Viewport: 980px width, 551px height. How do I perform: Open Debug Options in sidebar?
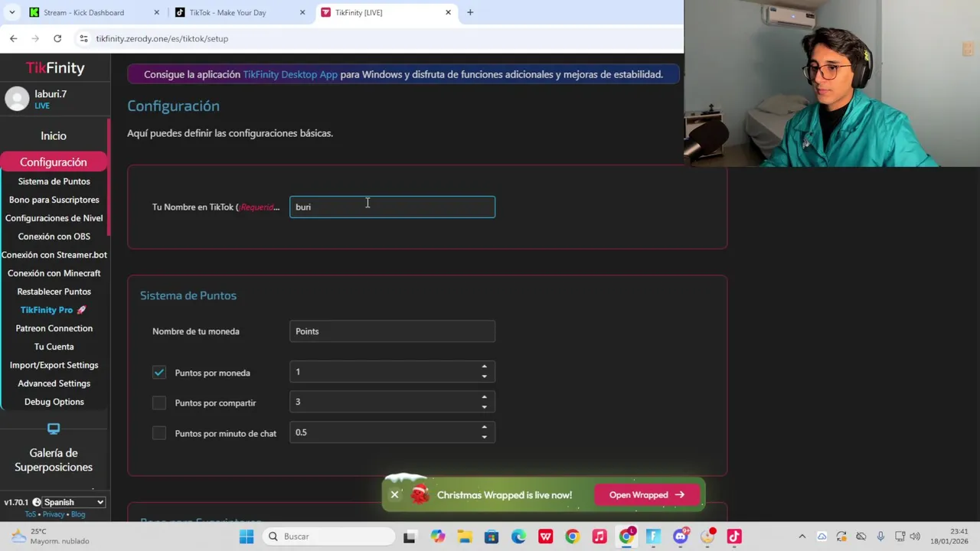tap(54, 402)
